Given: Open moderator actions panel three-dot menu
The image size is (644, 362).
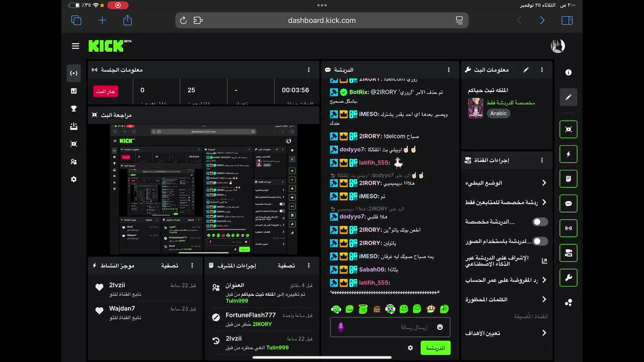Looking at the screenshot, I should (x=309, y=265).
